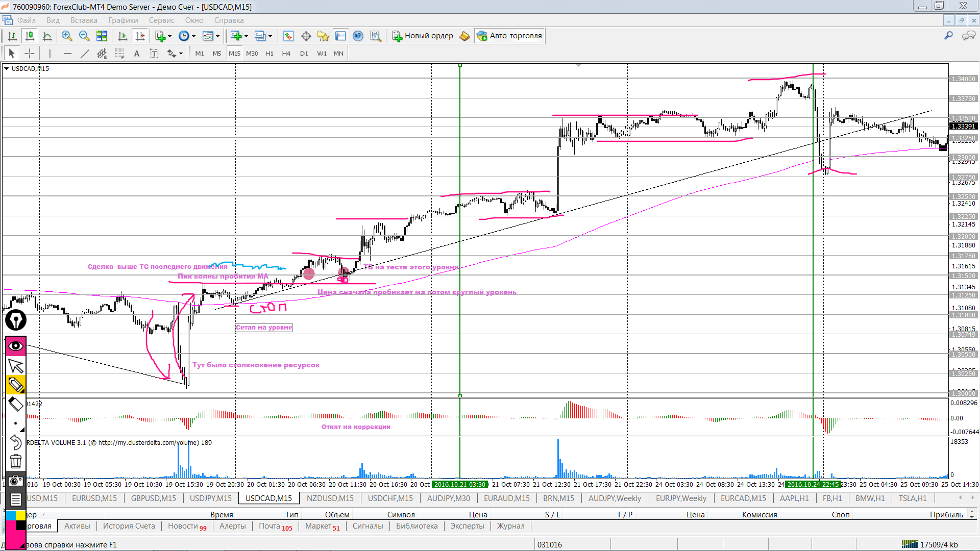Switch timeframe to D1
This screenshot has width=980, height=551.
304,53
